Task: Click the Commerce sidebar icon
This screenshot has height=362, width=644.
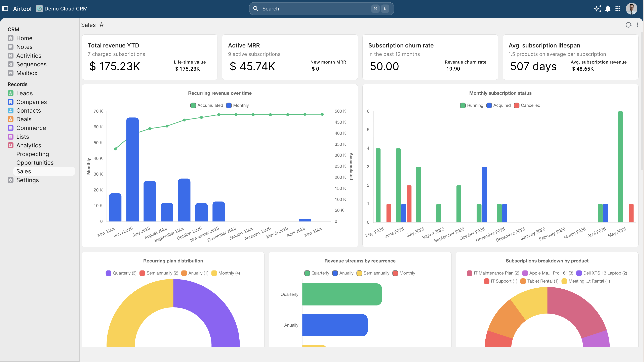Action: pyautogui.click(x=10, y=128)
